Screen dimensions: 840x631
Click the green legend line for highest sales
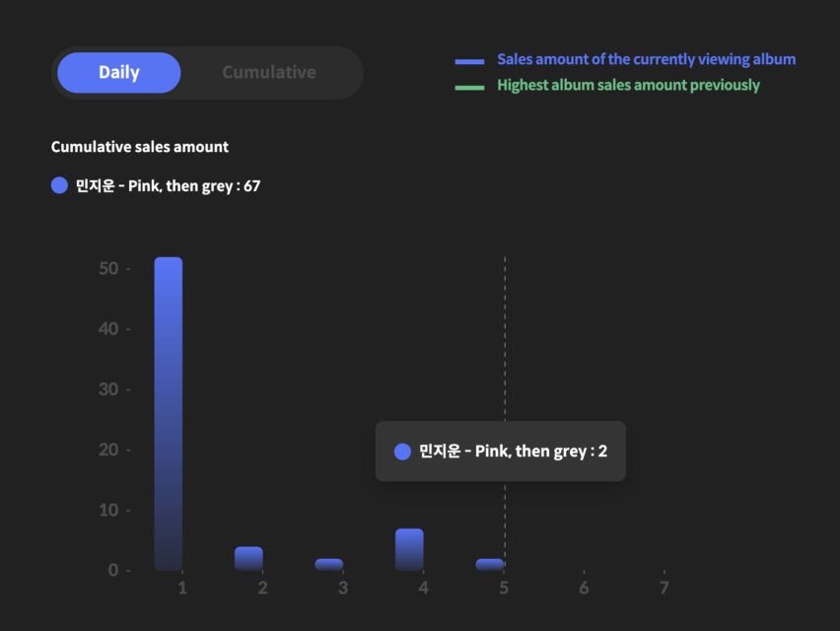tap(469, 87)
